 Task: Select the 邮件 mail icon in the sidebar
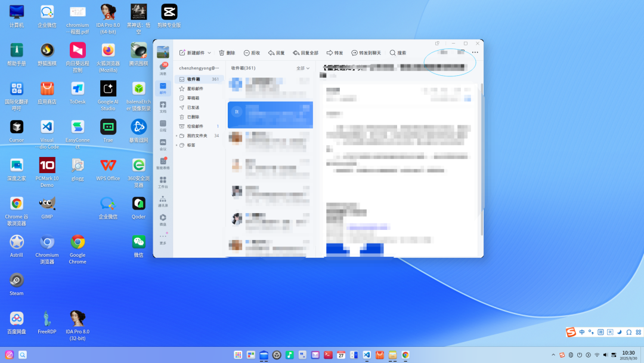163,88
